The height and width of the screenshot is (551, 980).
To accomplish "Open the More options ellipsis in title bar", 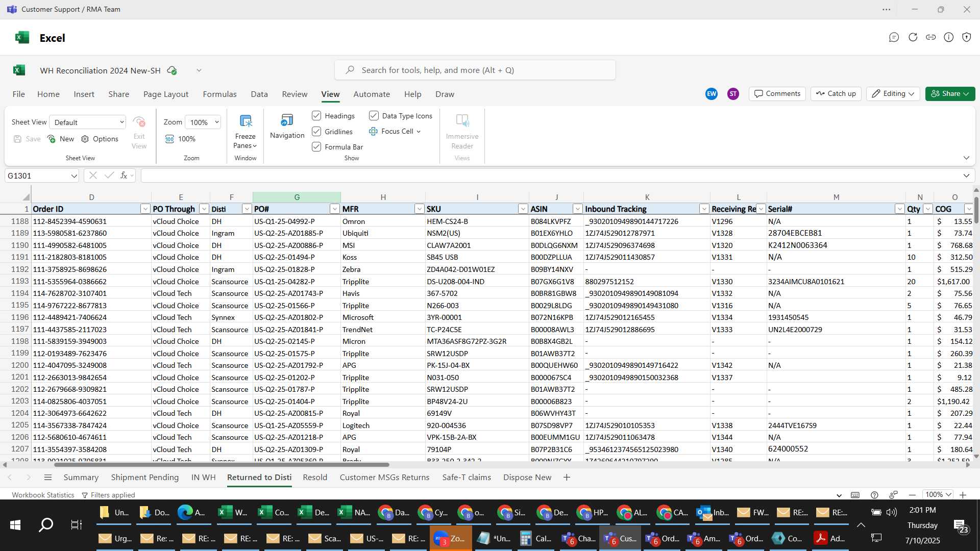I will coord(887,9).
